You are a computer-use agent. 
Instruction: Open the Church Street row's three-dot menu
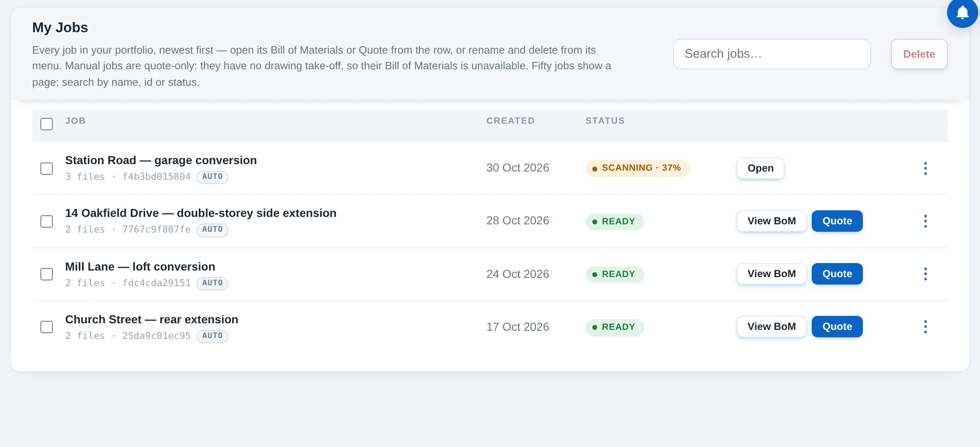click(925, 327)
